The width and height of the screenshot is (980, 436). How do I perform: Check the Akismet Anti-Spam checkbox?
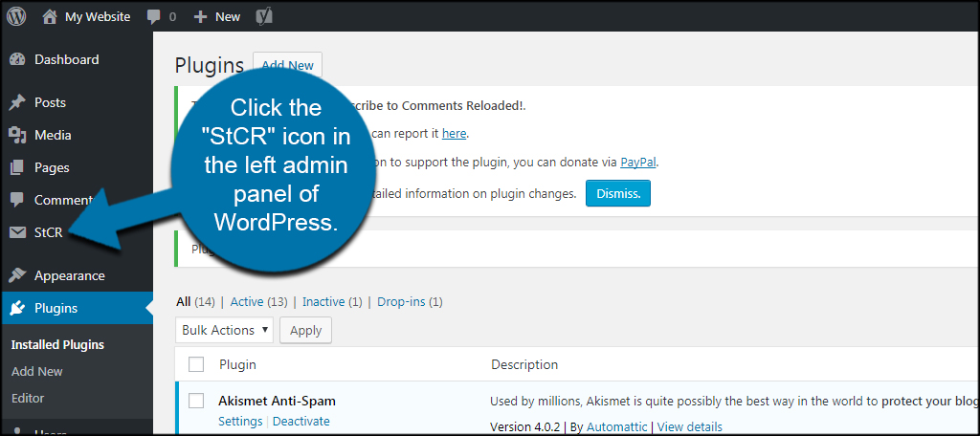click(x=196, y=401)
